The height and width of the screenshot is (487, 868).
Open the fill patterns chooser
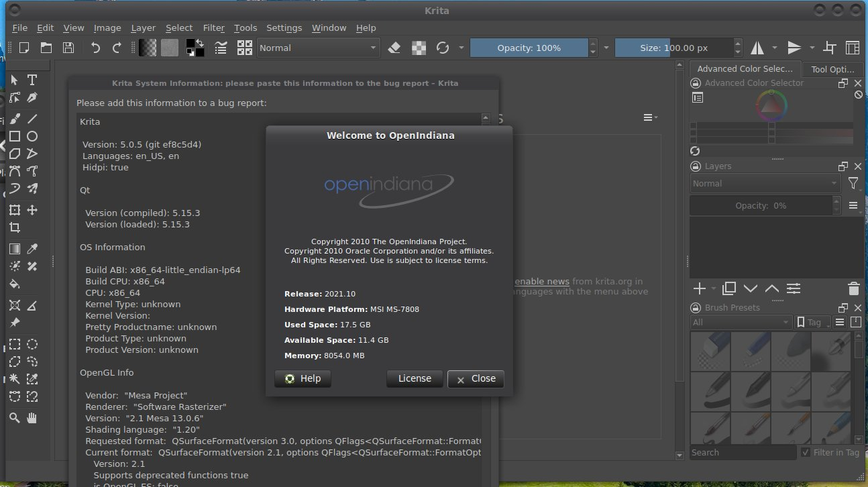pyautogui.click(x=170, y=48)
